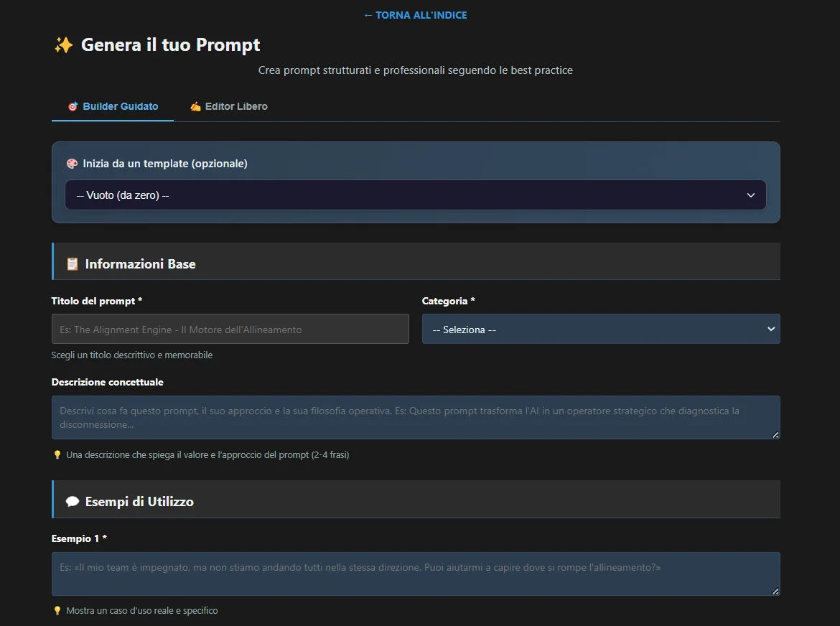Open the Categoria dropdown
The image size is (840, 626).
coord(600,329)
